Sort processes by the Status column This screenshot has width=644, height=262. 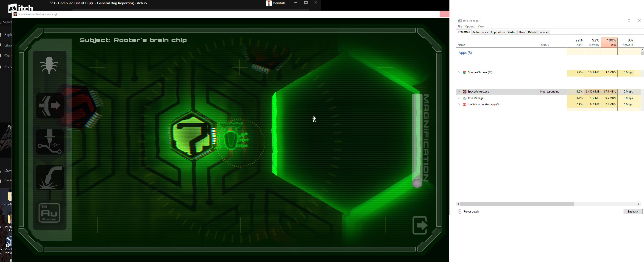tap(553, 42)
